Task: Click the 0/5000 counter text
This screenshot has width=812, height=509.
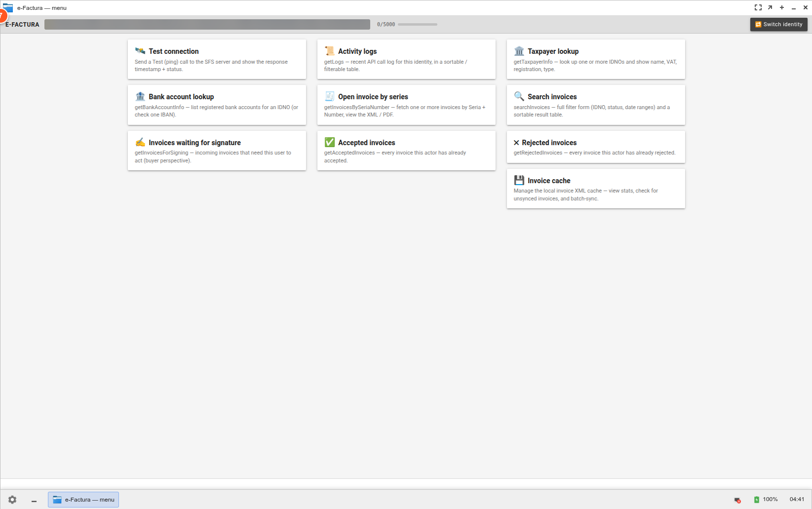Action: click(x=386, y=24)
